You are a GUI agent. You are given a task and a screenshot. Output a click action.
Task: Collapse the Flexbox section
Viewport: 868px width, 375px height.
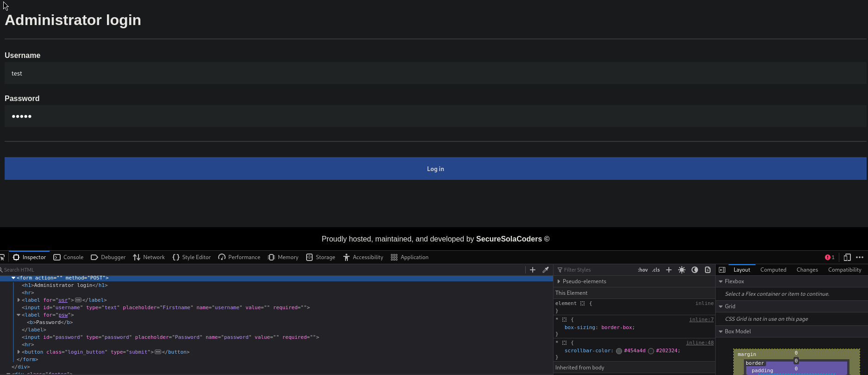tap(721, 281)
